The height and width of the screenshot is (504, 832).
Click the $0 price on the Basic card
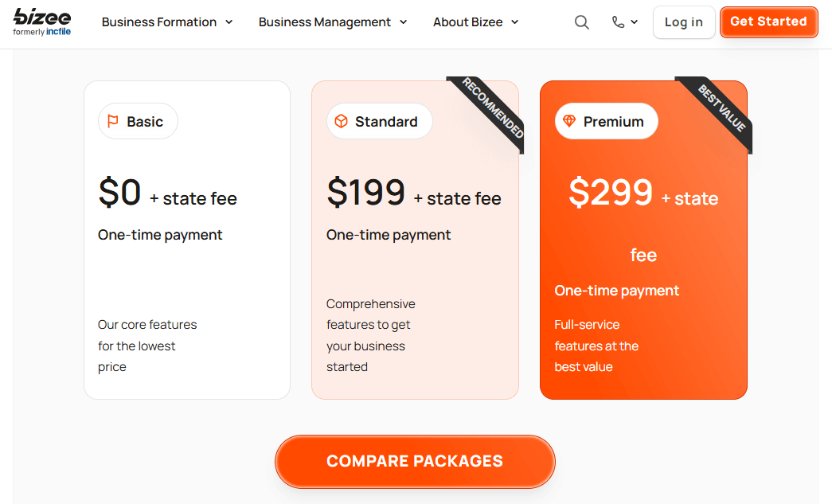point(119,191)
